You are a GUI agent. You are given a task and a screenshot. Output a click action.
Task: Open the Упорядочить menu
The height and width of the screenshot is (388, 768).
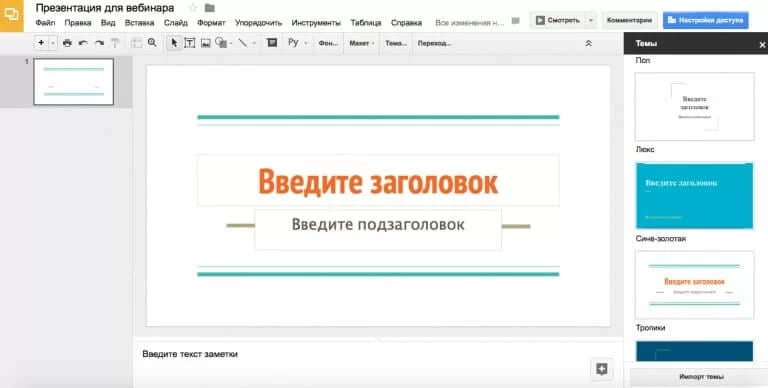259,23
